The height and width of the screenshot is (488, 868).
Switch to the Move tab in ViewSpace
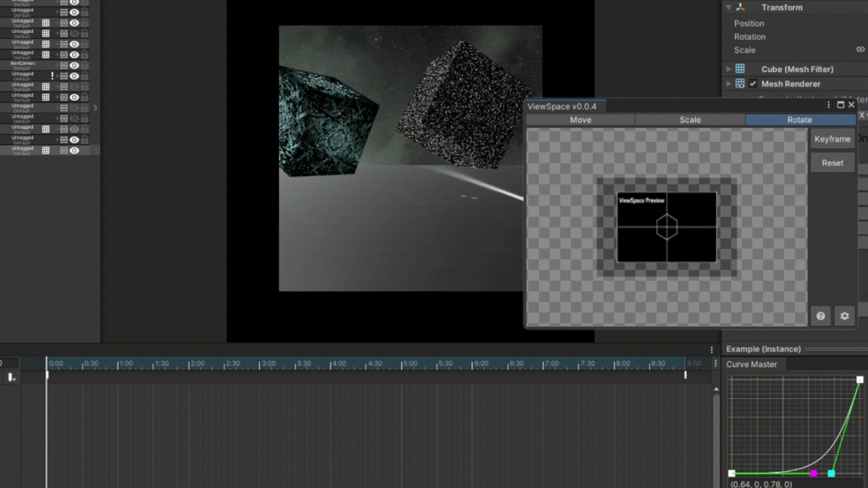(x=580, y=119)
